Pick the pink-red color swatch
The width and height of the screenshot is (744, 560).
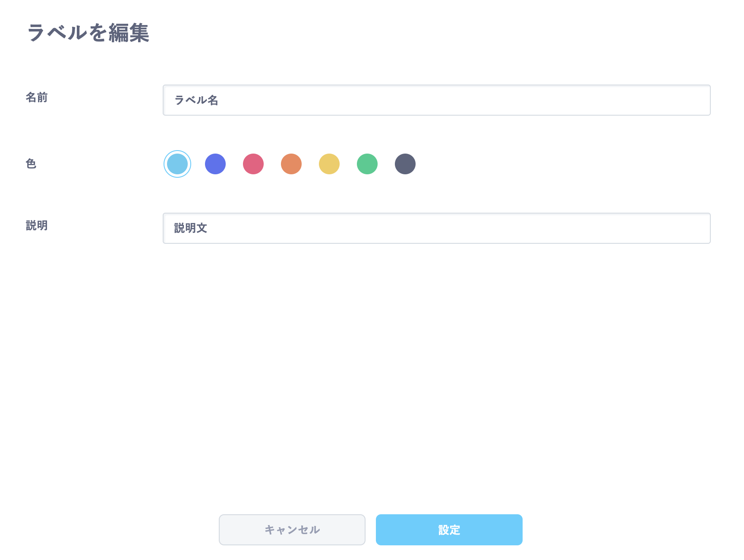point(253,164)
